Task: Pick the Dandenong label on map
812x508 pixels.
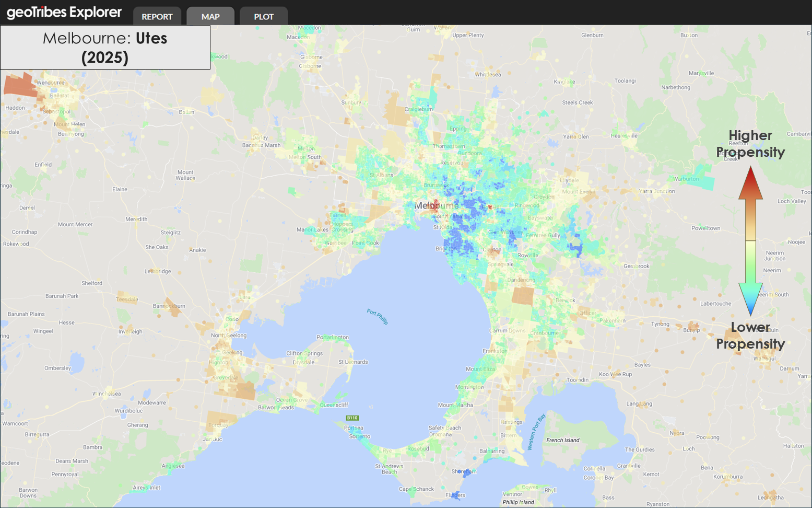Action: 521,280
